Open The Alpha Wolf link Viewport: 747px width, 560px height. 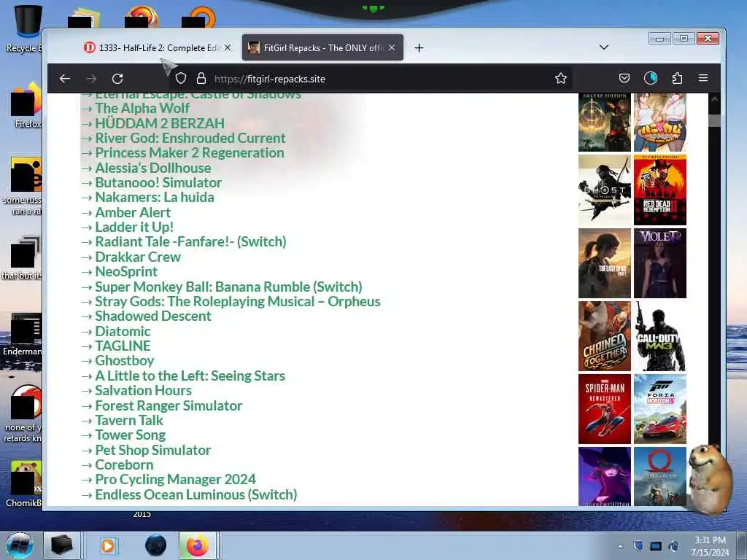click(142, 108)
